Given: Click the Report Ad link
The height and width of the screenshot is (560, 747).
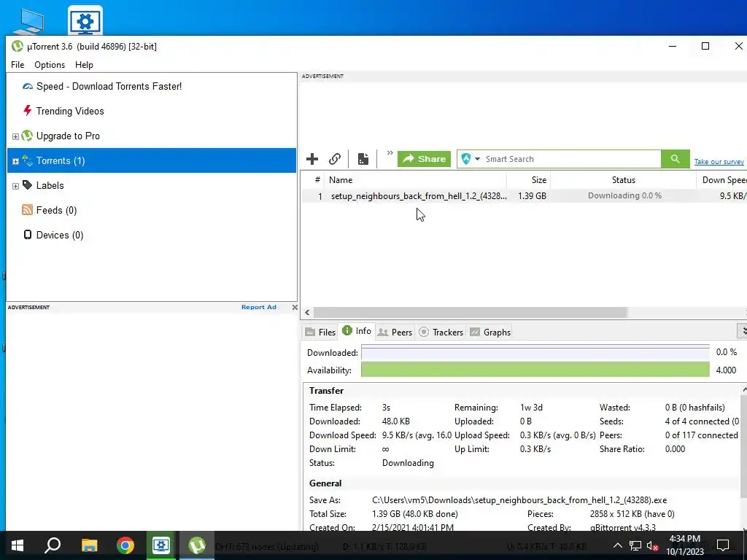Looking at the screenshot, I should [x=259, y=307].
